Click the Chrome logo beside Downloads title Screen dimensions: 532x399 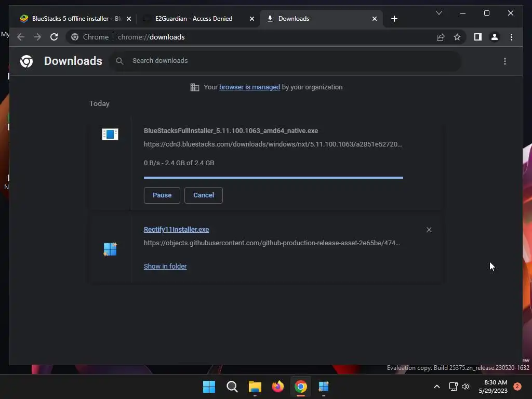pos(26,61)
